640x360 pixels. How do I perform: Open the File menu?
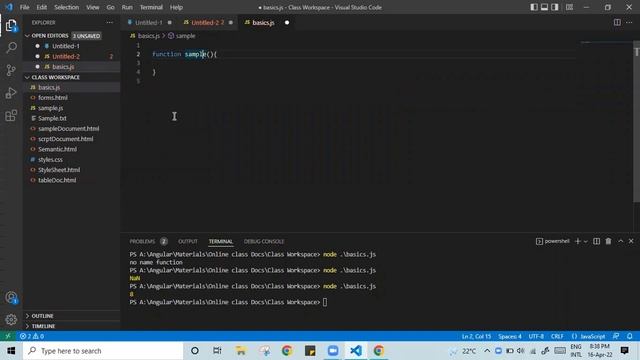[x=24, y=7]
